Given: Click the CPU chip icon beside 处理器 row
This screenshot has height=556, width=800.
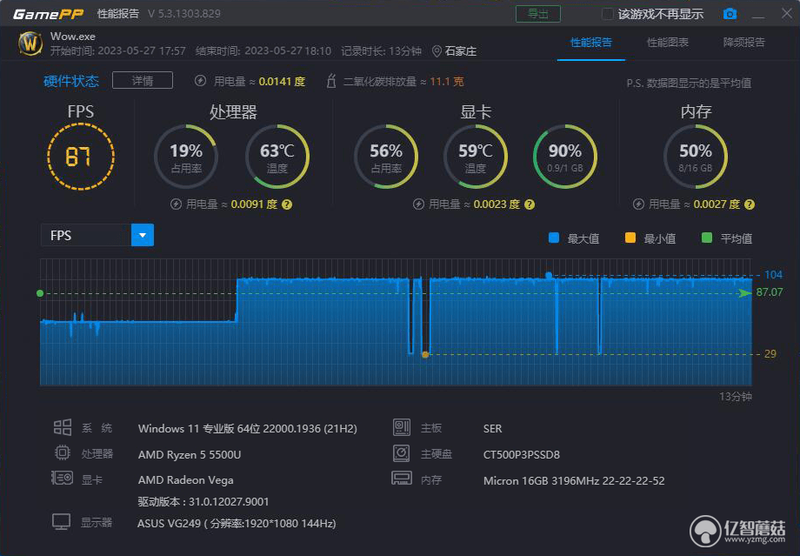Looking at the screenshot, I should [x=62, y=452].
